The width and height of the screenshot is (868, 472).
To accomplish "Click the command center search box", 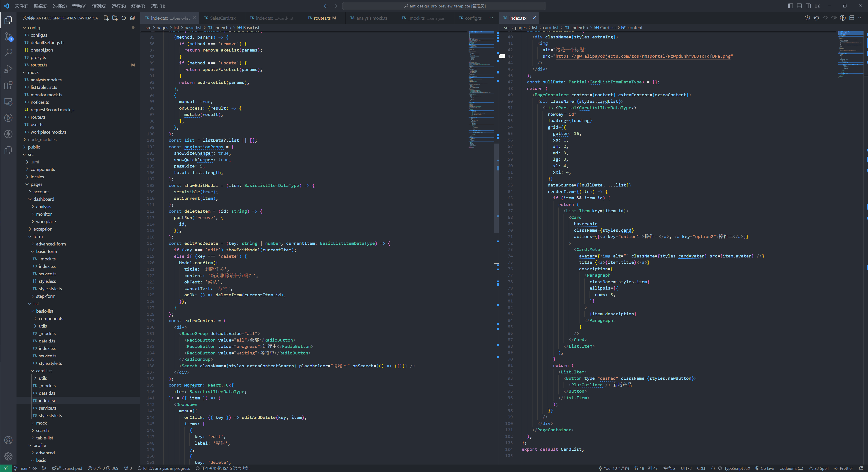I will [444, 6].
